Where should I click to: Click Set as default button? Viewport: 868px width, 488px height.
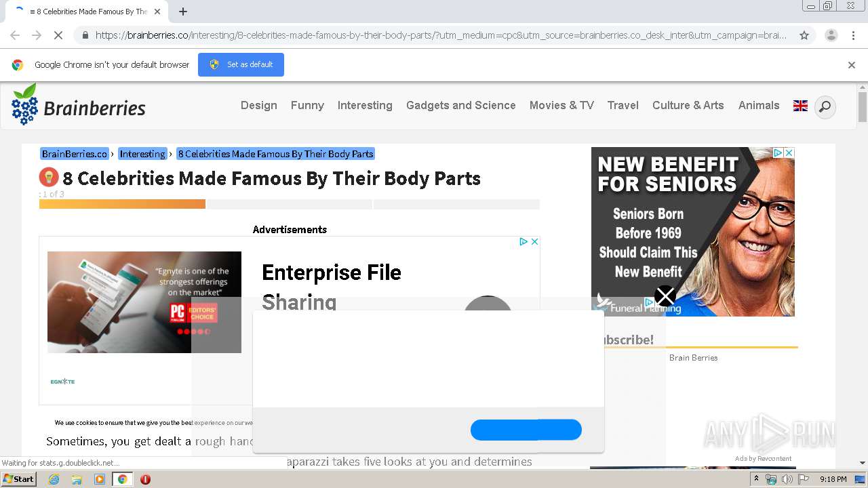pos(241,64)
